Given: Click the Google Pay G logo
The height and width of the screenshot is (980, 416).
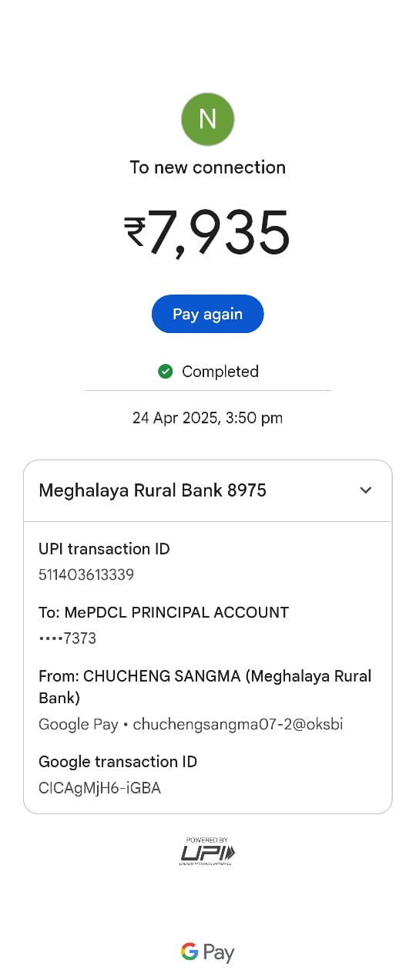Looking at the screenshot, I should pos(190,952).
